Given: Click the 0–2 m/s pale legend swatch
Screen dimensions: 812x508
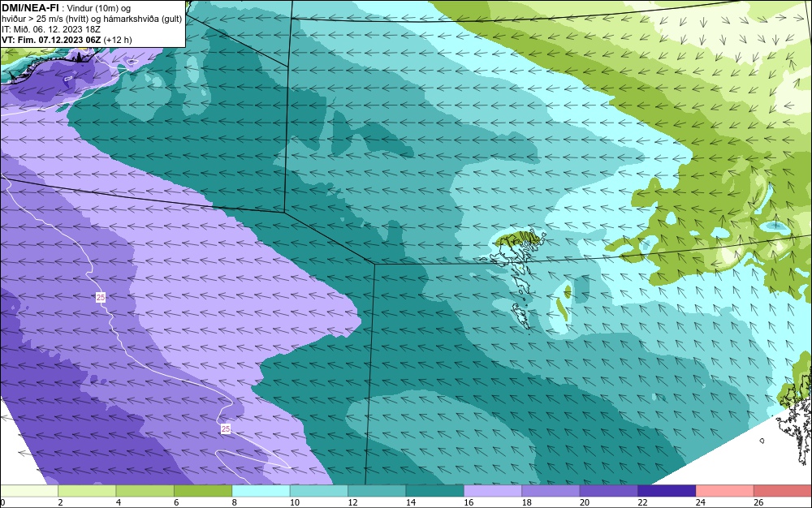Looking at the screenshot, I should tap(29, 491).
